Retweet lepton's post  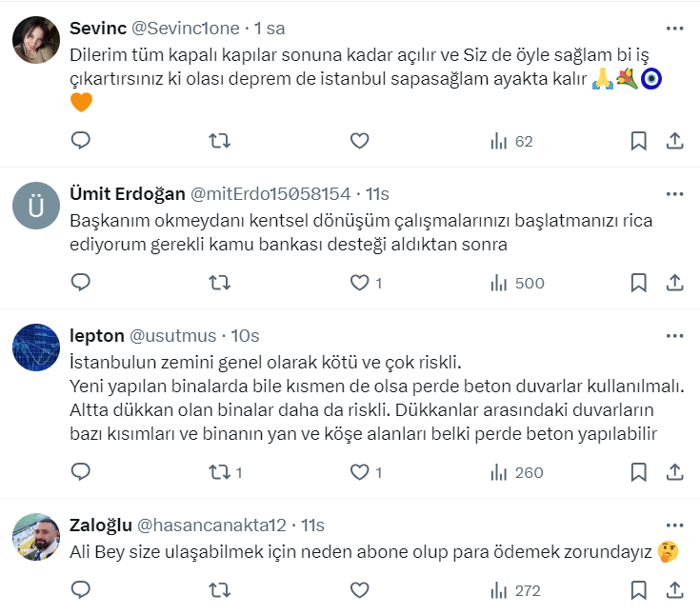(x=219, y=472)
